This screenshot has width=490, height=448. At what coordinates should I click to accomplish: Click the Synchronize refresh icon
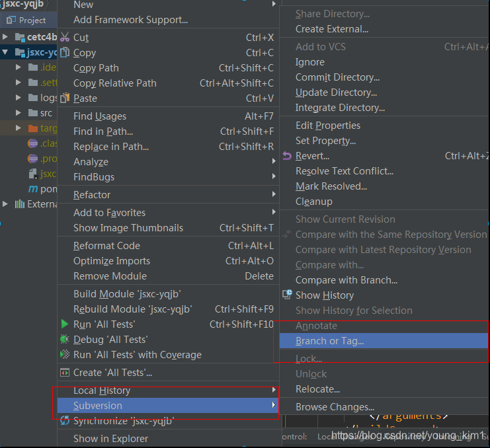[65, 420]
